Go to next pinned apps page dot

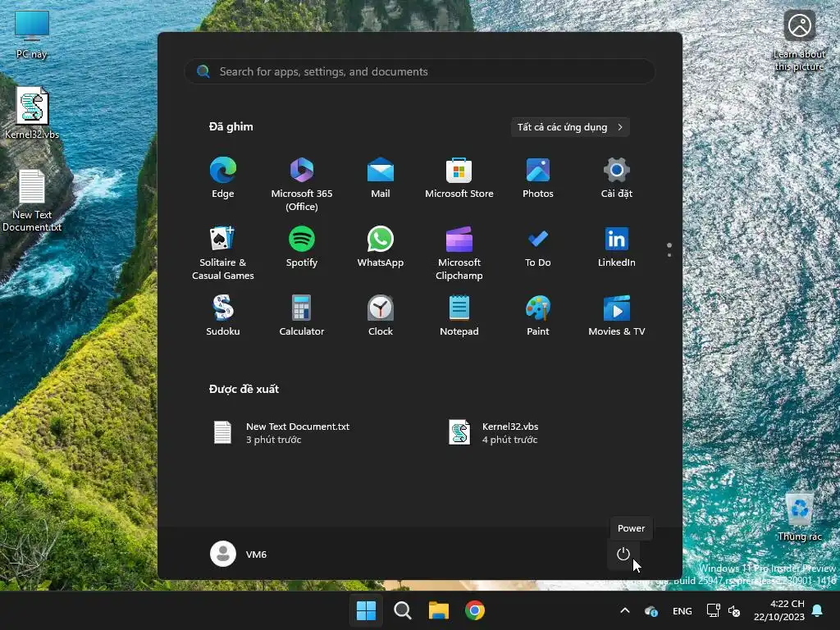coord(669,255)
